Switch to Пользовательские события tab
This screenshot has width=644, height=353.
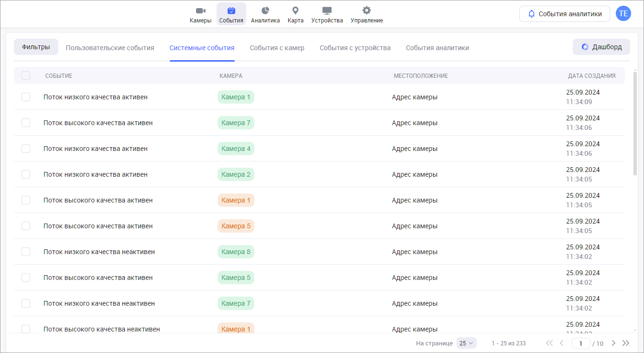click(110, 48)
